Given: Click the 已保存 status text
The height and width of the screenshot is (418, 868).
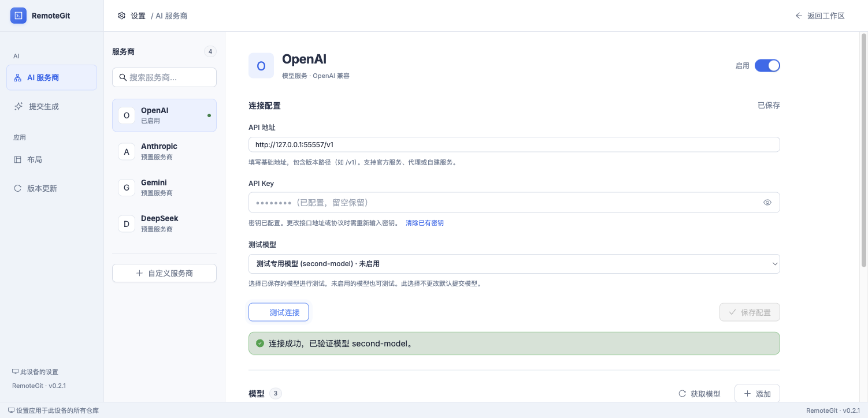Looking at the screenshot, I should 769,106.
